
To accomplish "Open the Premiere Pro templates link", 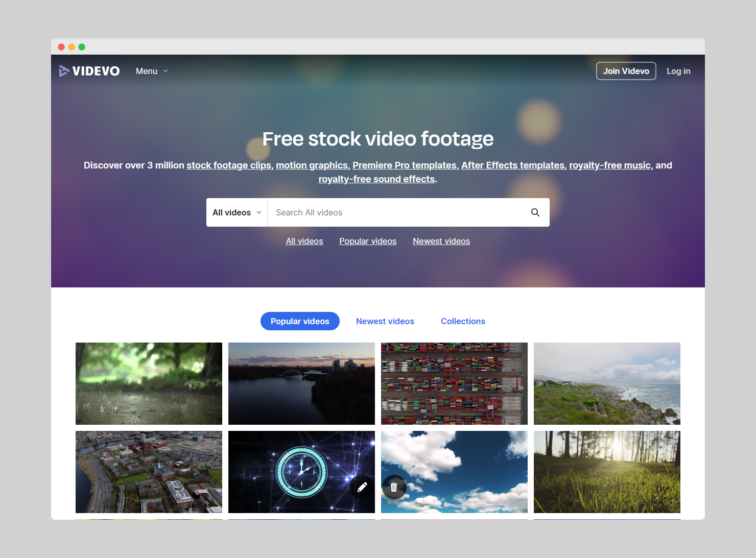I will click(404, 165).
